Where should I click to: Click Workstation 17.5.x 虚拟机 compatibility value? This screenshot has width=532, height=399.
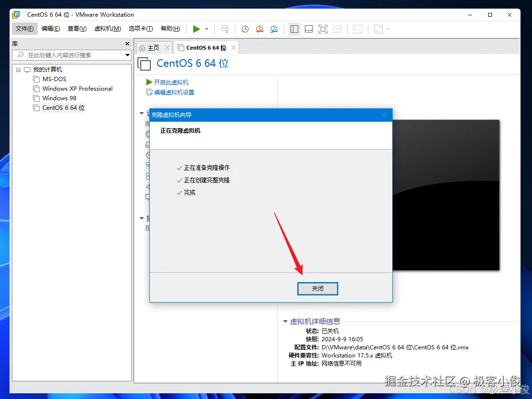[x=357, y=355]
